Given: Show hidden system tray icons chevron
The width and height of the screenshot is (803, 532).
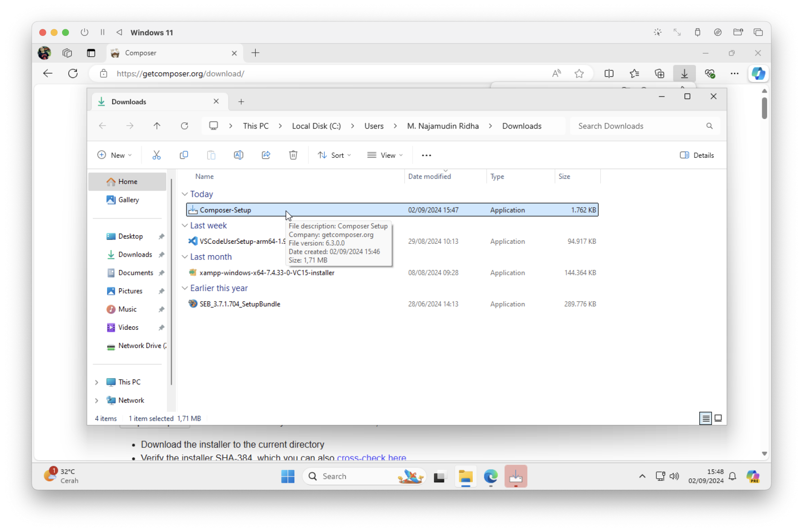Looking at the screenshot, I should click(x=642, y=476).
